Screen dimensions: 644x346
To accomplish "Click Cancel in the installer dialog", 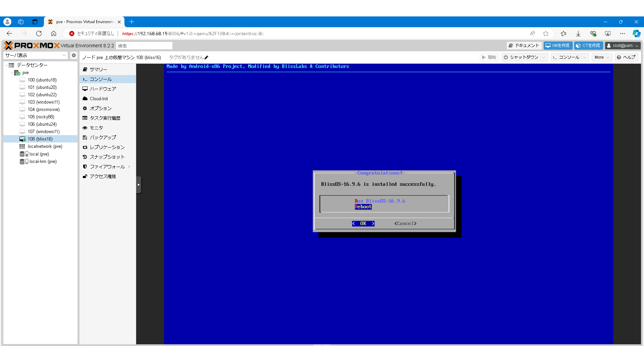I will (x=406, y=224).
